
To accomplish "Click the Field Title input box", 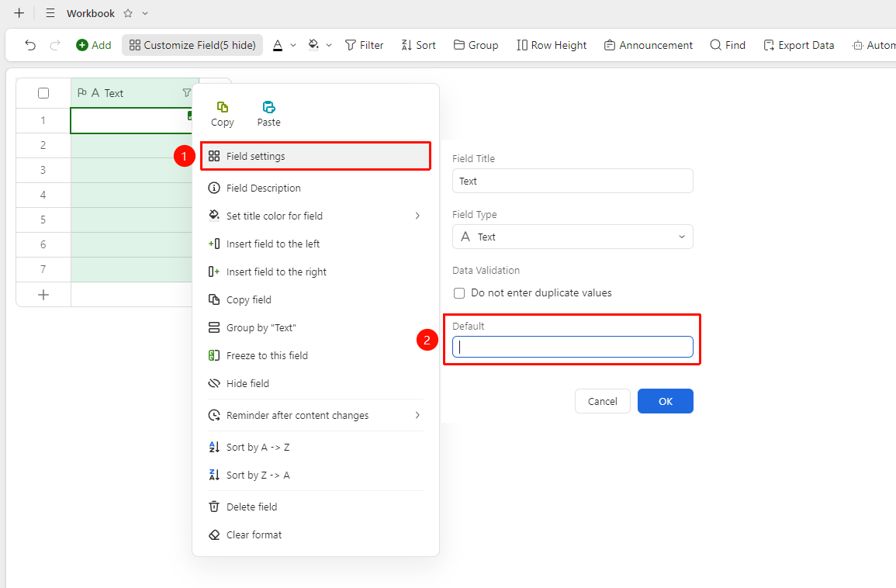I will (573, 182).
